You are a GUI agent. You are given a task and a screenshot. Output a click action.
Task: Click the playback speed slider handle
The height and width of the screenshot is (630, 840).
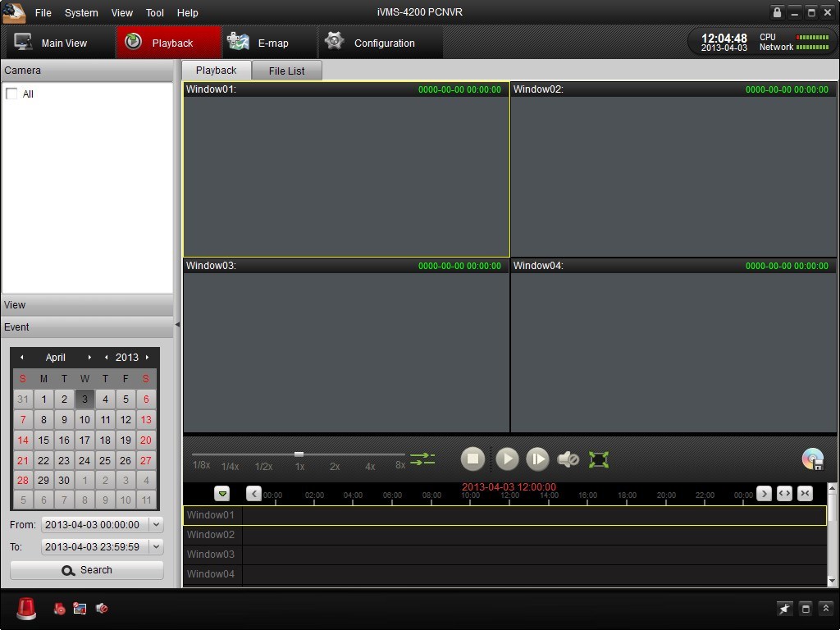pos(299,454)
